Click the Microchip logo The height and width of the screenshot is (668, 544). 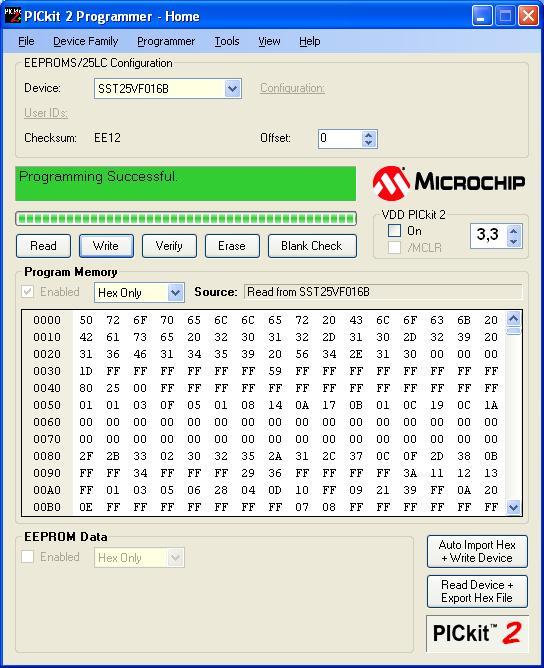click(449, 183)
